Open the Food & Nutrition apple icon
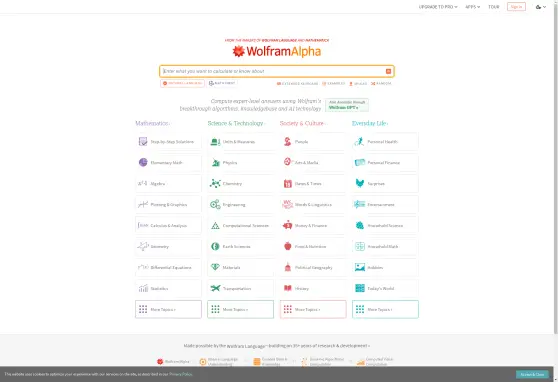The height and width of the screenshot is (382, 558). click(288, 246)
